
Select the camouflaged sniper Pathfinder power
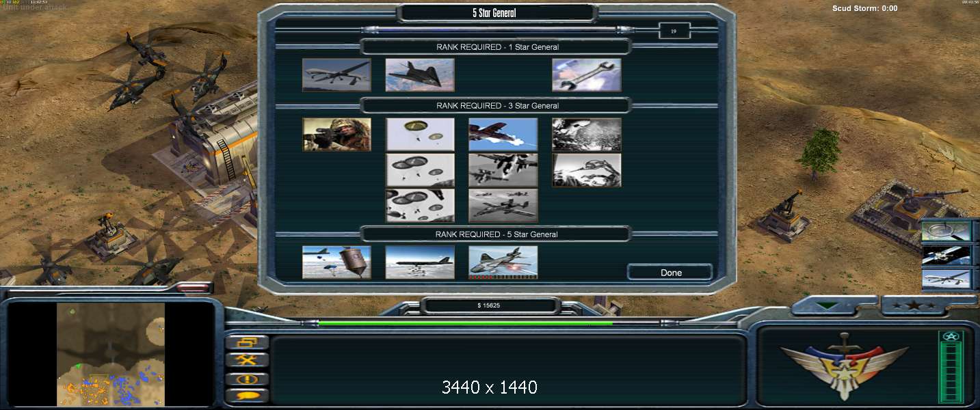(336, 135)
